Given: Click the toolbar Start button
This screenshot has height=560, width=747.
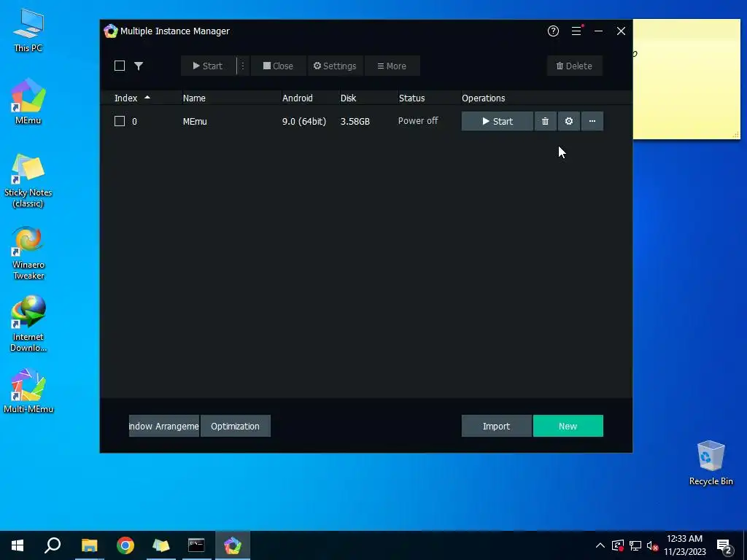Looking at the screenshot, I should 208,66.
